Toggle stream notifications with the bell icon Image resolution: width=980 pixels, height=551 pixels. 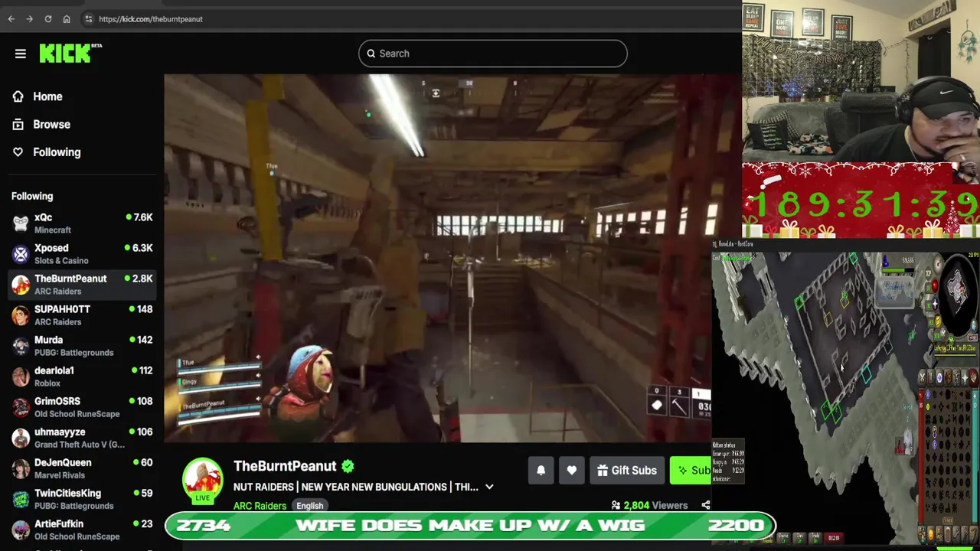(x=541, y=471)
